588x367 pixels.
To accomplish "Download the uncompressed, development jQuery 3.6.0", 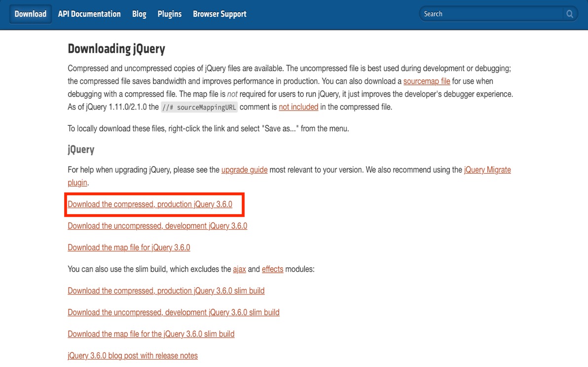I will click(x=157, y=226).
